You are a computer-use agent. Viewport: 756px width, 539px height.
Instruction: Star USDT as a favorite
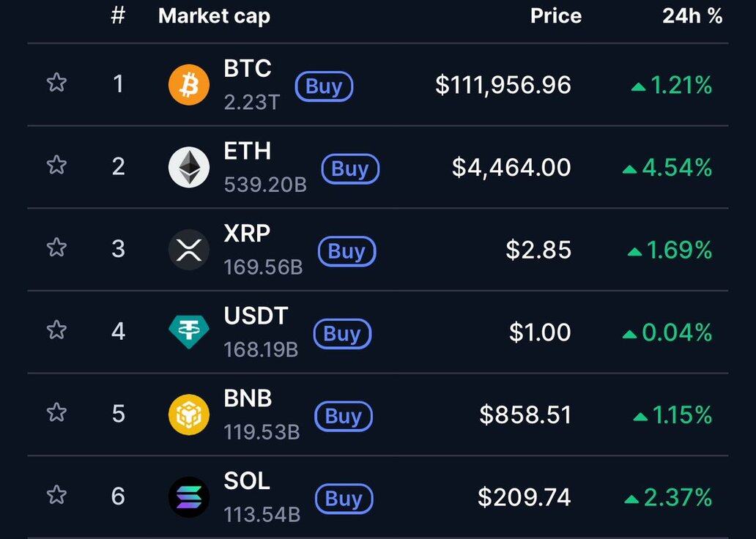click(x=56, y=330)
